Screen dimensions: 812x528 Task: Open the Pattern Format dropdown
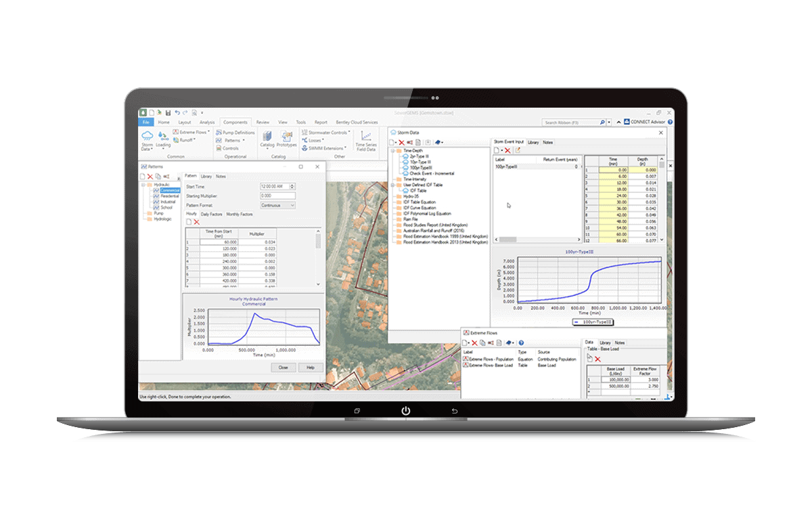(x=292, y=205)
